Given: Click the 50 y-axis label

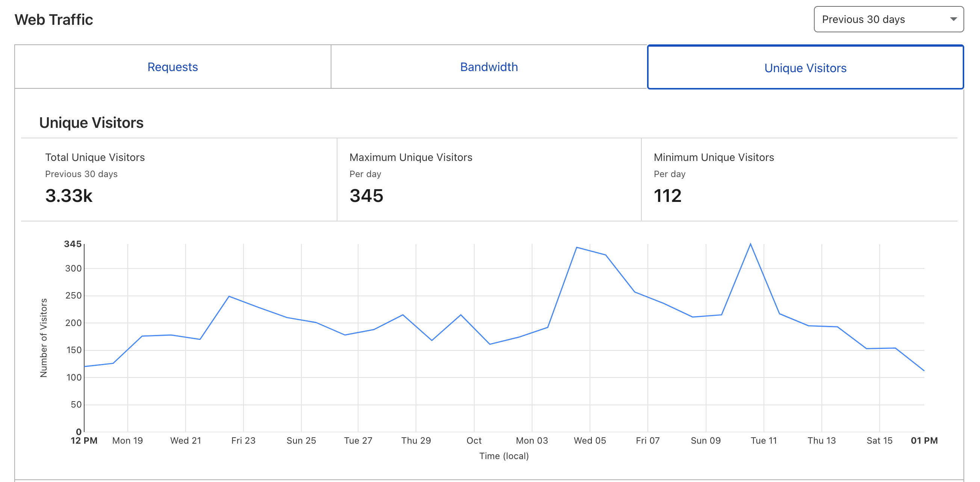Looking at the screenshot, I should [x=76, y=404].
